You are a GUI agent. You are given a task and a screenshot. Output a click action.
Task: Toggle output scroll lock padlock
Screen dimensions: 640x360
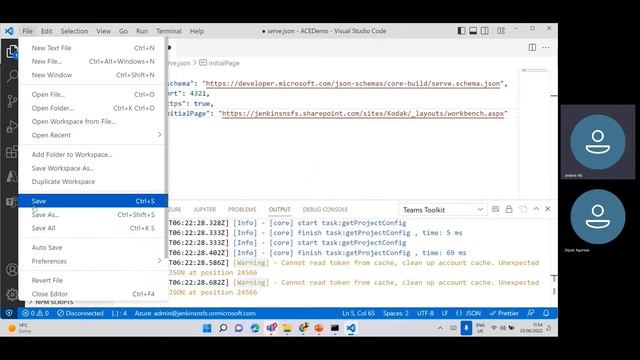[x=509, y=209]
